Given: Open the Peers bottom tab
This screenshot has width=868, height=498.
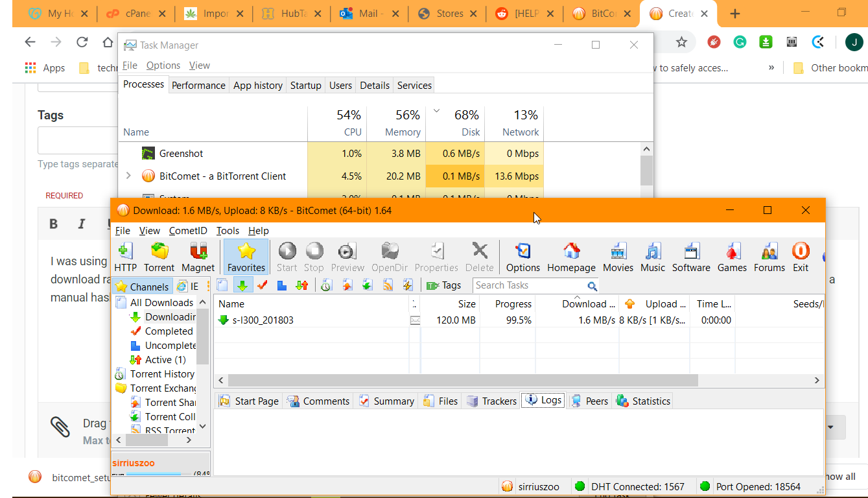Looking at the screenshot, I should point(589,401).
